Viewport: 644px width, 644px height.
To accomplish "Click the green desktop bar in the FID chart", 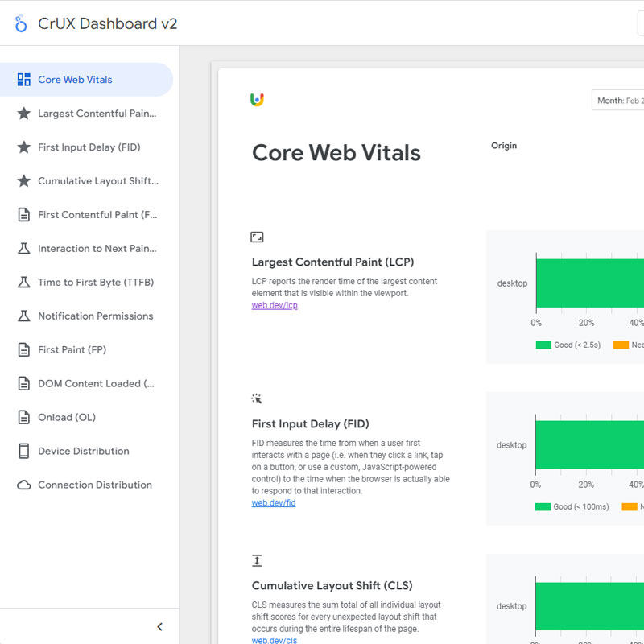I will click(590, 445).
